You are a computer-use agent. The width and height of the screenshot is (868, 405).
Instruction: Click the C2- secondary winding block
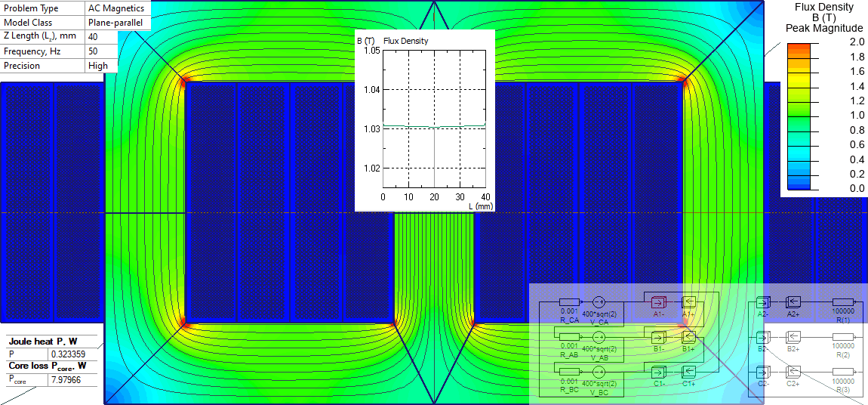(x=762, y=372)
